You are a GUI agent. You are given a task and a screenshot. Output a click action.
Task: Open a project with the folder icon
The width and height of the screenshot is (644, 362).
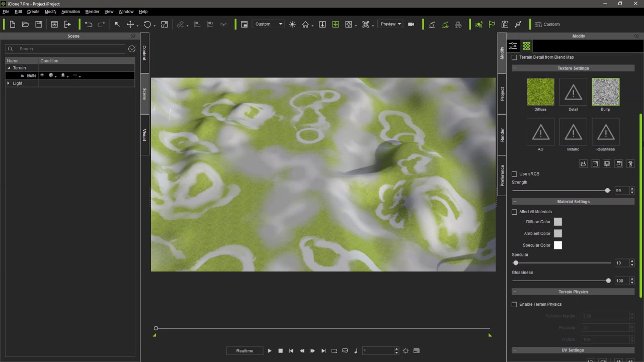pyautogui.click(x=26, y=24)
